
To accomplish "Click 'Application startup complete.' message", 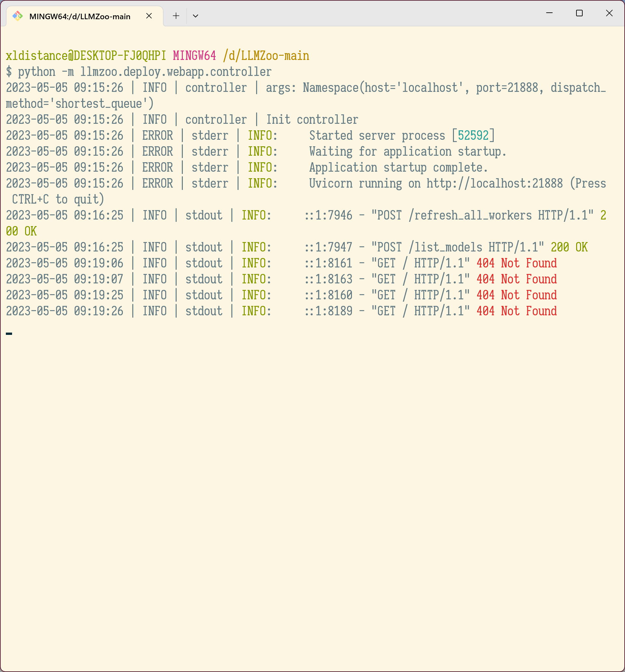I will pyautogui.click(x=399, y=167).
